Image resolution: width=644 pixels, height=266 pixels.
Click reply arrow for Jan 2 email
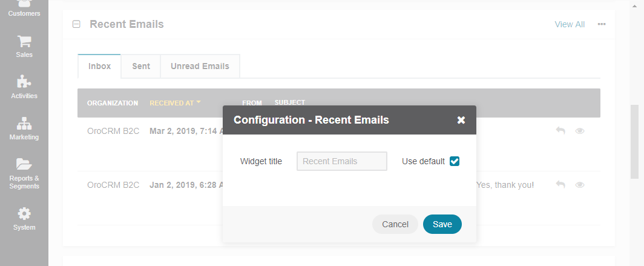pos(560,185)
